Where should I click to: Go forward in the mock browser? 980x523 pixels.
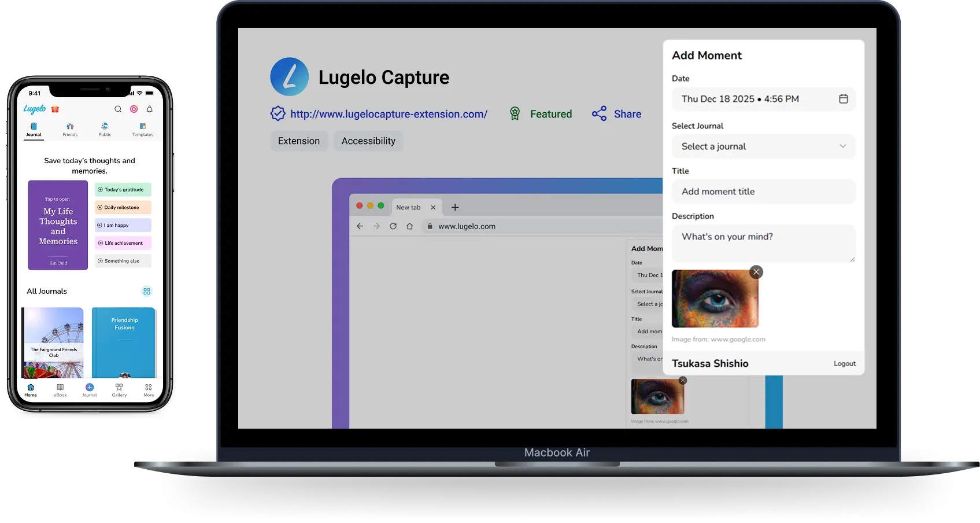click(x=376, y=226)
